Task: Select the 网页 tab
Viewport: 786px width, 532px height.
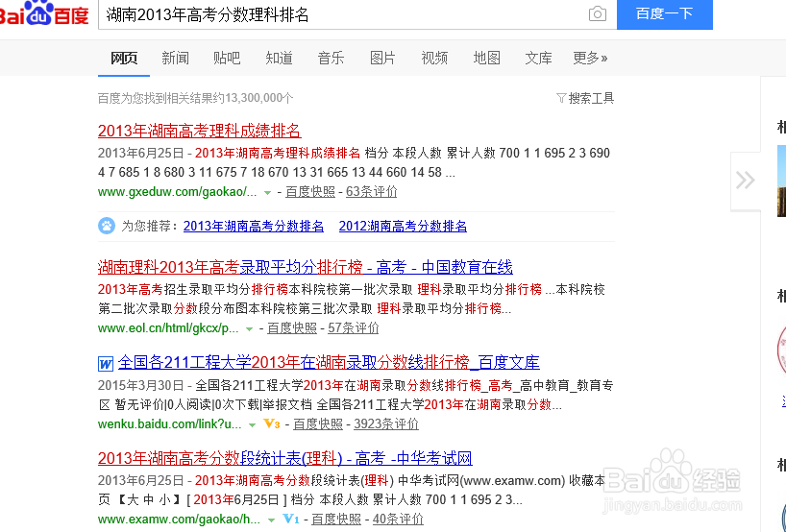Action: click(124, 59)
